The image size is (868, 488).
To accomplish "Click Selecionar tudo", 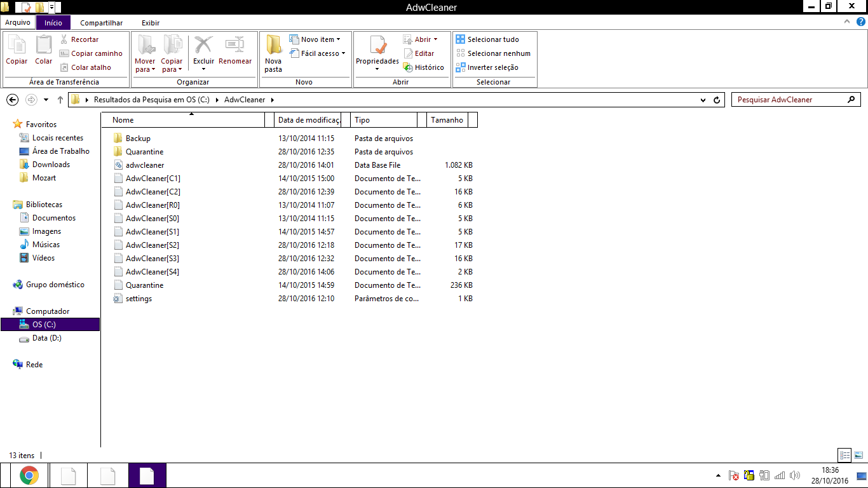I will click(487, 39).
